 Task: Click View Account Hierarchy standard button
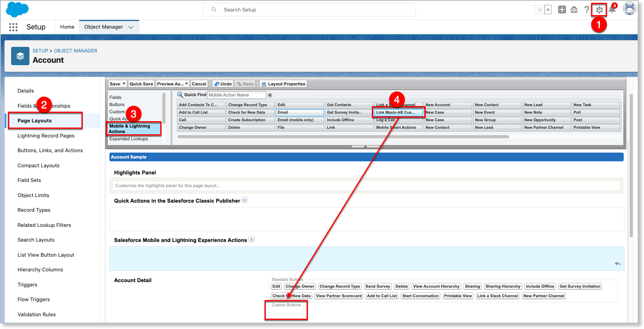436,286
